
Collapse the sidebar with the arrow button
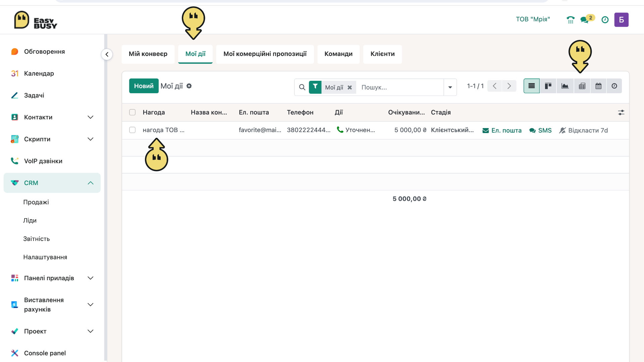[x=107, y=54]
